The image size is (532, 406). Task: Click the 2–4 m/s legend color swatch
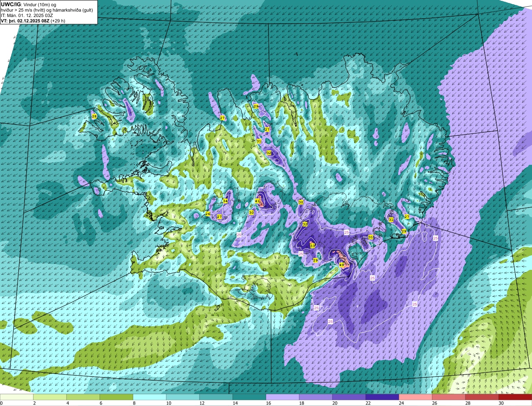tap(50, 397)
